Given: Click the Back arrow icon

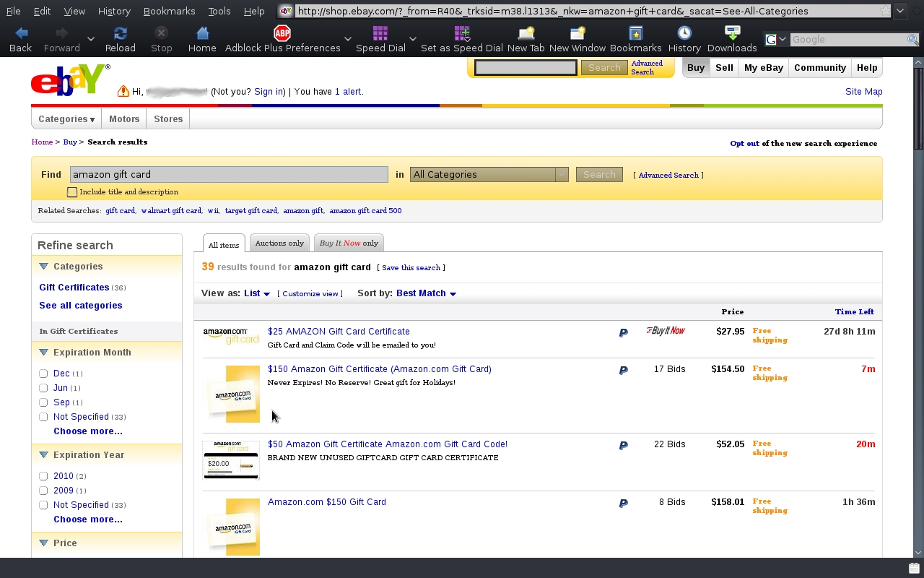Looking at the screenshot, I should click(x=21, y=33).
